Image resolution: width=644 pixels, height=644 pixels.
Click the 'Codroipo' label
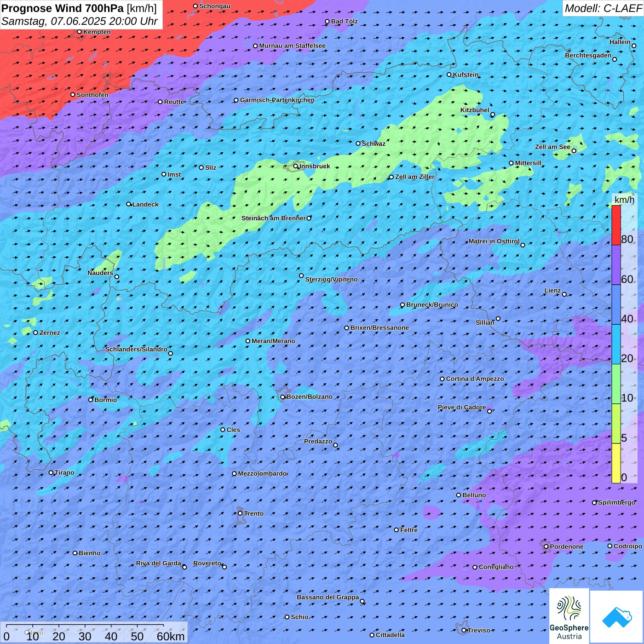[x=628, y=546]
